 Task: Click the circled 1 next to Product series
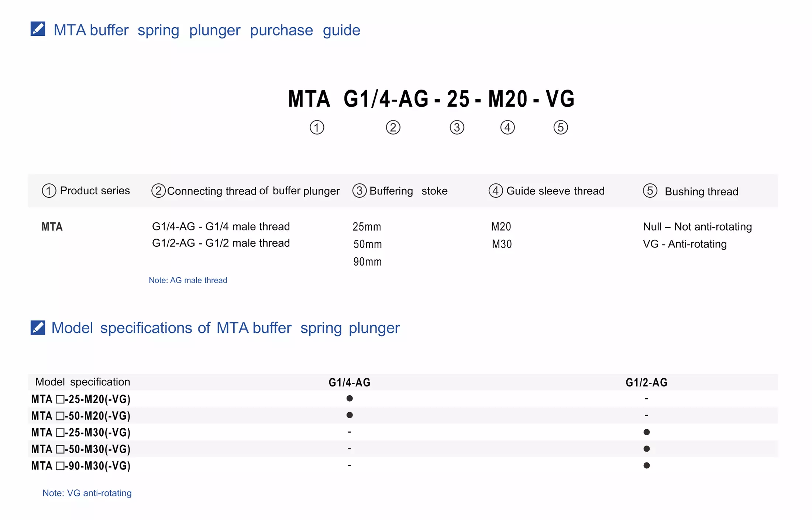click(49, 191)
